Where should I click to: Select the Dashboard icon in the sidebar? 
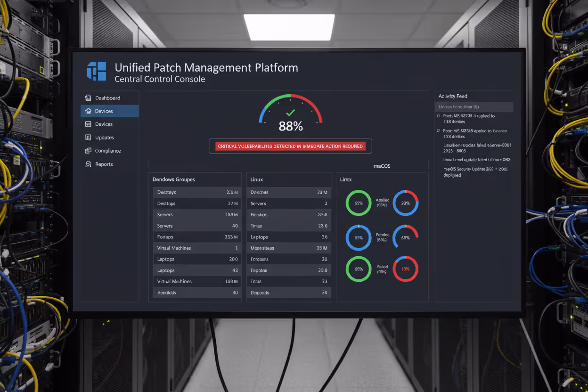point(88,98)
